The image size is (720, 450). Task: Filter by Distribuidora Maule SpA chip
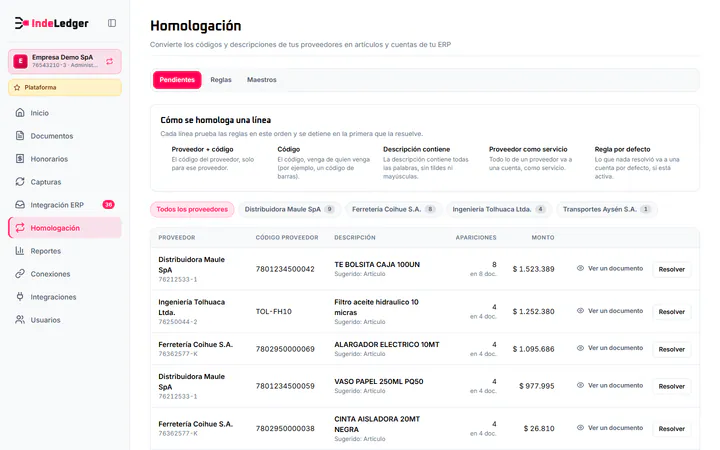pos(290,209)
